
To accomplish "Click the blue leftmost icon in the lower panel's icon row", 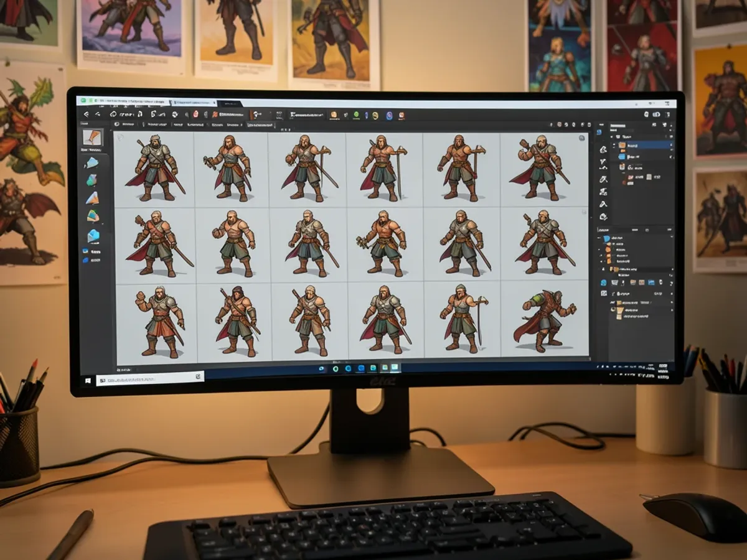I will 603,282.
